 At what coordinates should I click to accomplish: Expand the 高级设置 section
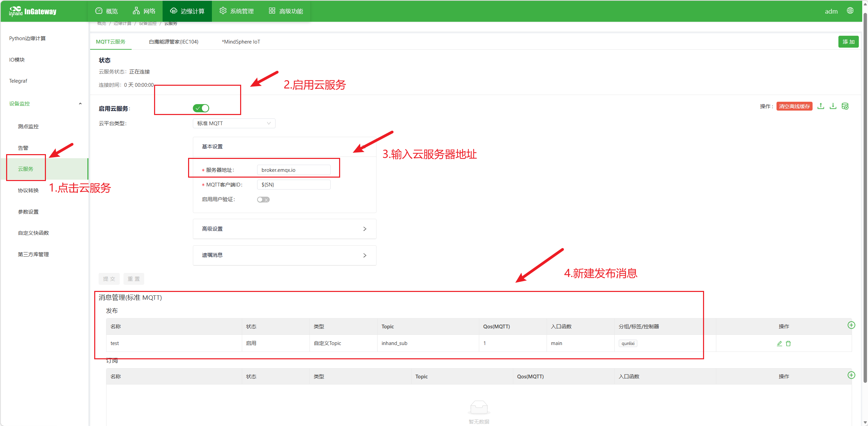pos(284,229)
